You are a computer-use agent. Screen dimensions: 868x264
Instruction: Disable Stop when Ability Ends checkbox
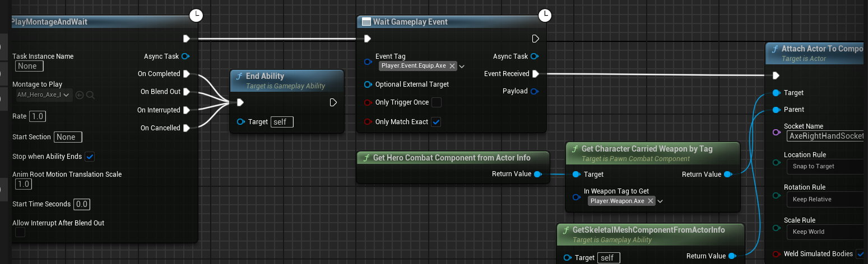[89, 157]
